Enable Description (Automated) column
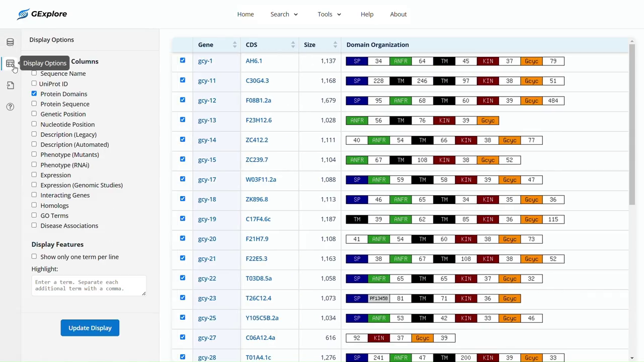The width and height of the screenshot is (644, 362). pos(34,144)
